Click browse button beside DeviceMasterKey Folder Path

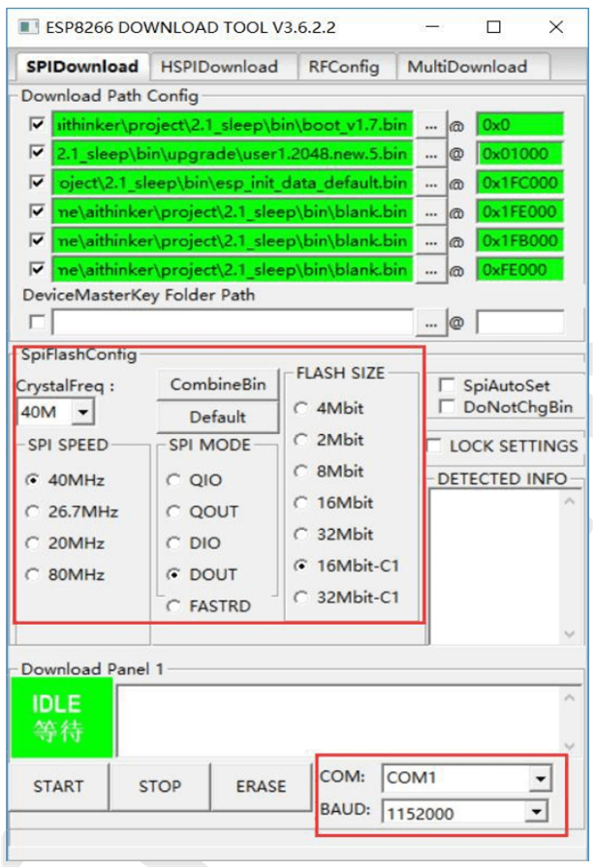[430, 322]
